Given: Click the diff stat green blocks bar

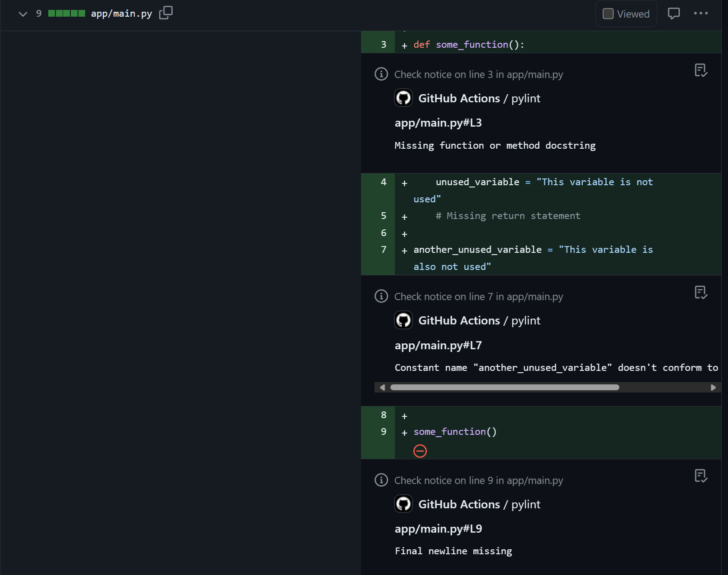Looking at the screenshot, I should point(67,14).
